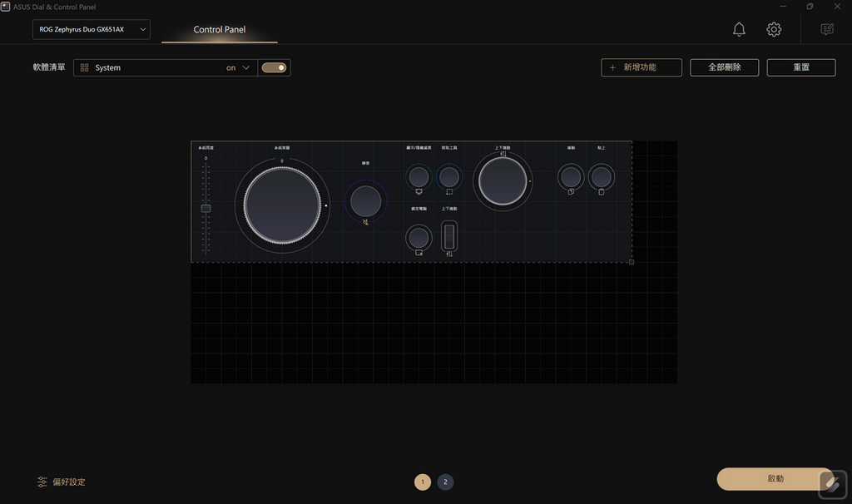The width and height of the screenshot is (852, 504).
Task: Click the 剪取工具 round button
Action: [x=449, y=176]
